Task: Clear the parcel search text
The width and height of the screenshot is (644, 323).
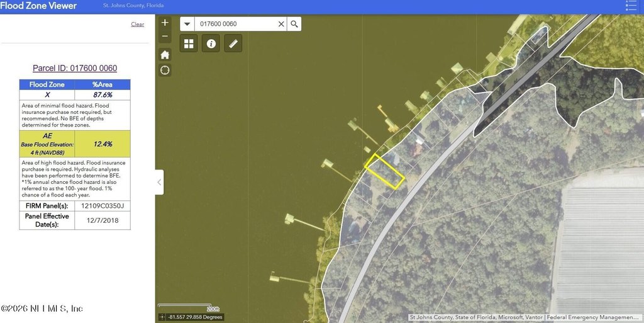Action: [x=281, y=24]
